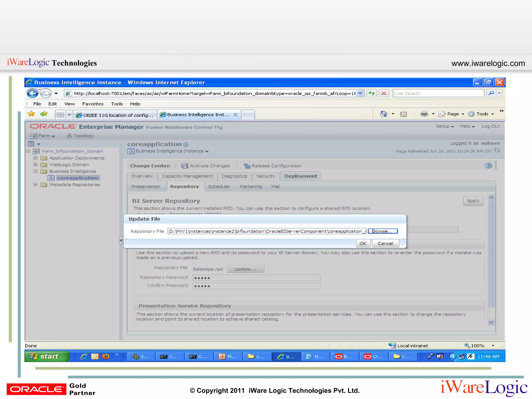Click the Print icon in the toolbar
The width and height of the screenshot is (532, 399).
point(424,114)
